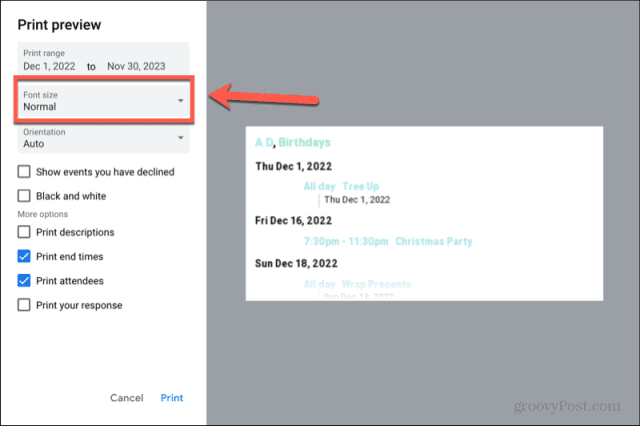Click the Sun Dec 18, 2022 date heading
The width and height of the screenshot is (640, 426).
tap(296, 263)
